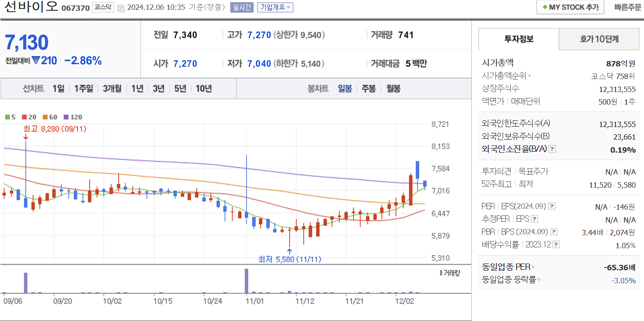Select the 3개월 line chart period
This screenshot has height=321, width=644.
click(x=112, y=88)
